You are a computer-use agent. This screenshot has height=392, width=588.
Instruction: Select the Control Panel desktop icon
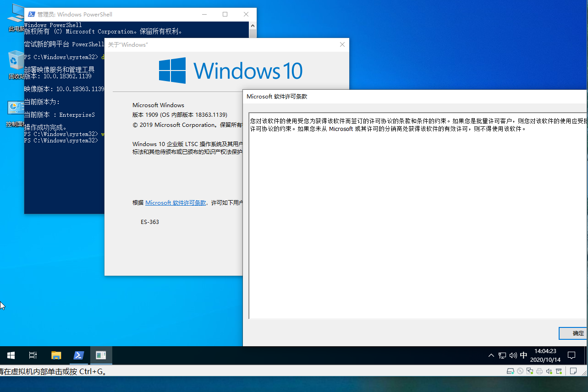[x=16, y=114]
